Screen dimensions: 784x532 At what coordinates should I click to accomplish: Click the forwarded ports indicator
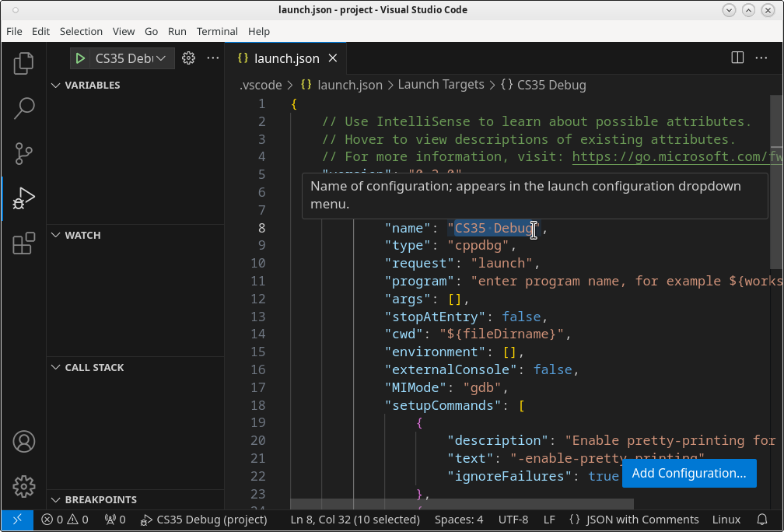[115, 520]
